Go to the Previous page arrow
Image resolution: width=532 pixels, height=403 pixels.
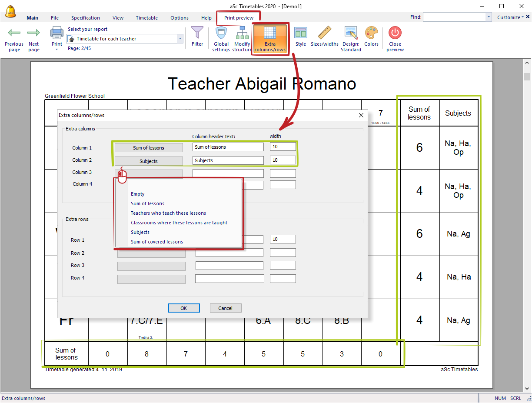(x=14, y=33)
